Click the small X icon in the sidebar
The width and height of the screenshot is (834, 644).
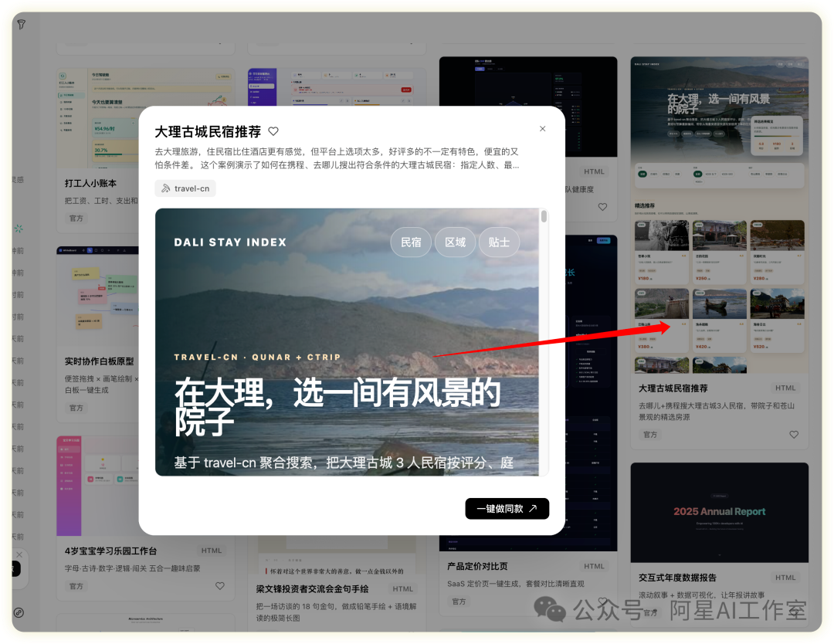tap(19, 554)
